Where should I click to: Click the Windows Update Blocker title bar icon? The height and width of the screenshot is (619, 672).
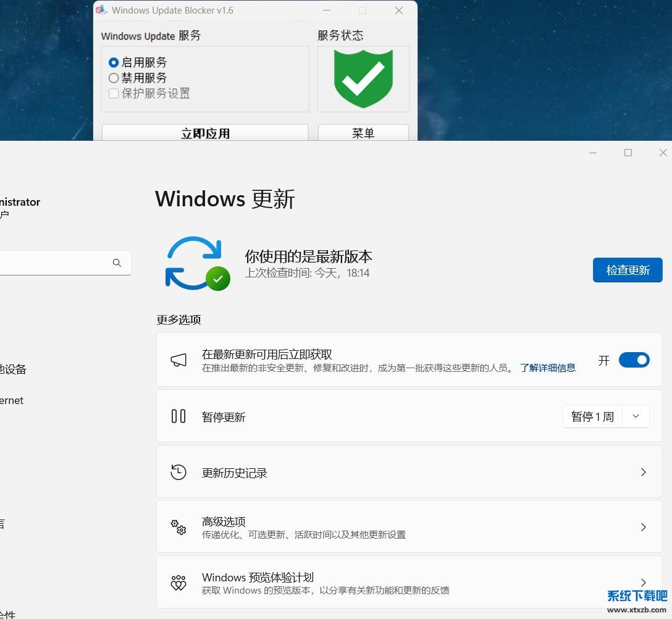pos(102,10)
